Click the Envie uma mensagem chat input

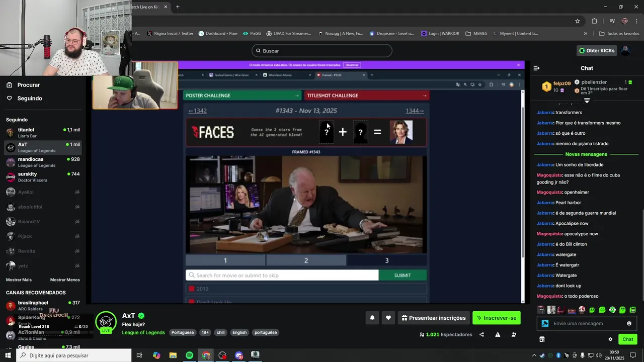tap(587, 323)
